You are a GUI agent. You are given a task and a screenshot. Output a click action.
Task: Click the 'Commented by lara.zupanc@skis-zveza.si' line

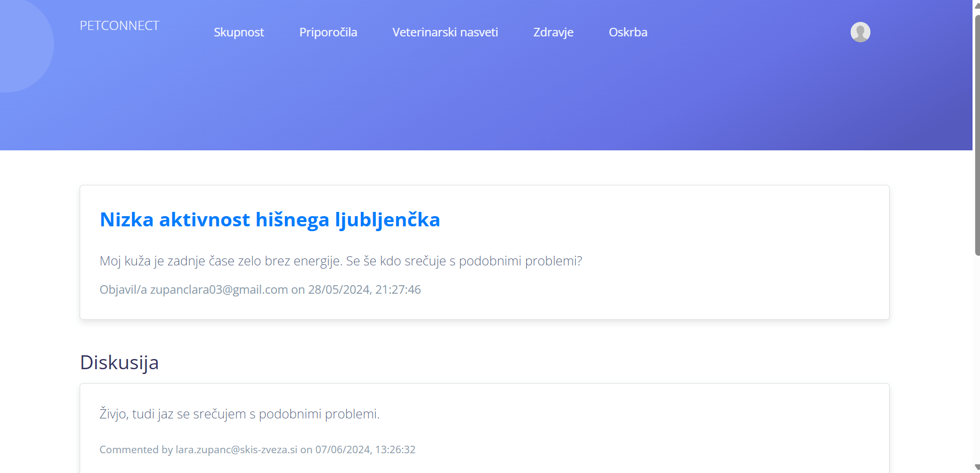pos(258,449)
